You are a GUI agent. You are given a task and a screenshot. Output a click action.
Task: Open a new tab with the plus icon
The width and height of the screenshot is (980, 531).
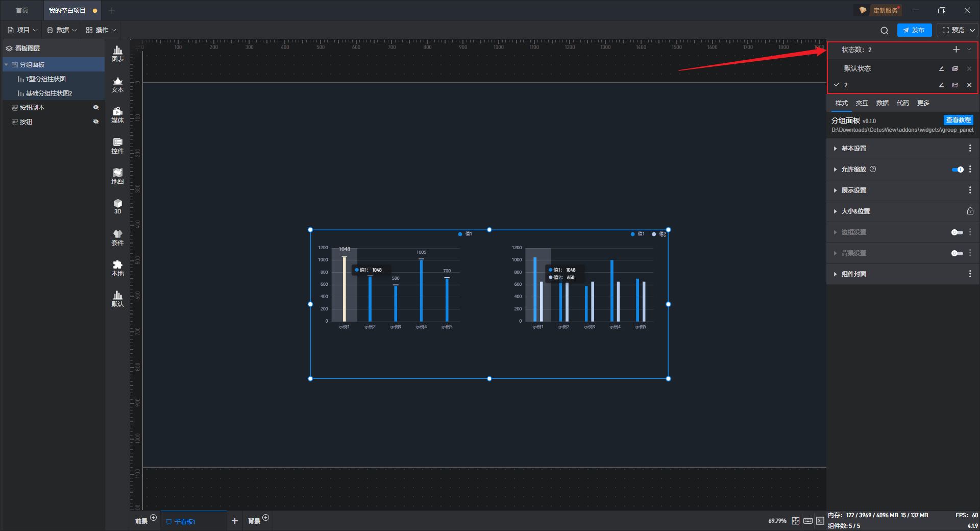(x=112, y=10)
